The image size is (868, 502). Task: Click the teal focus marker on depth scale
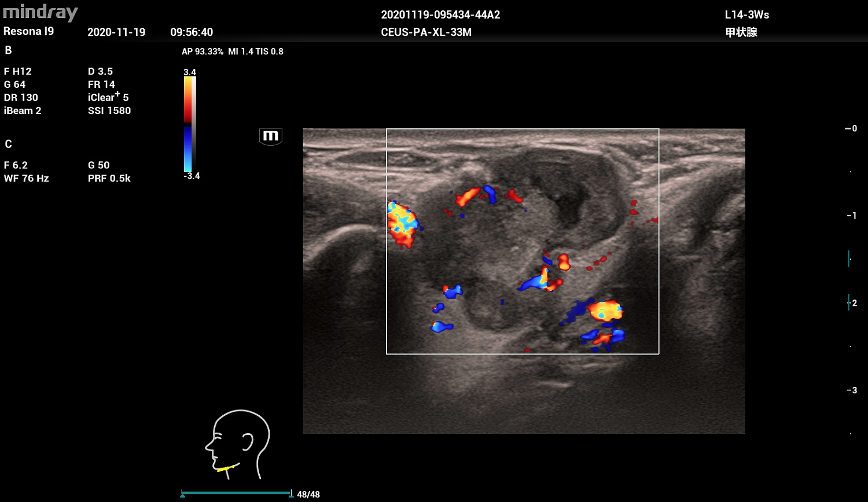848,259
